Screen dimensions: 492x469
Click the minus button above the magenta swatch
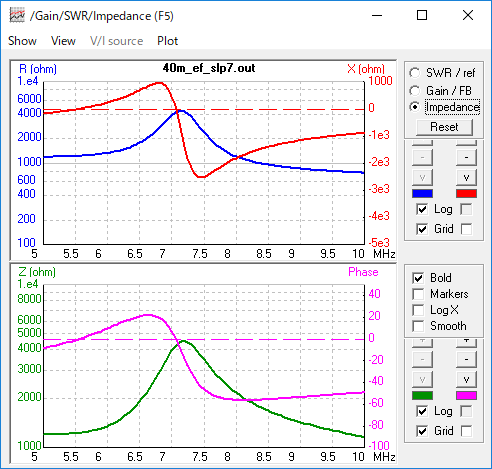(x=466, y=359)
